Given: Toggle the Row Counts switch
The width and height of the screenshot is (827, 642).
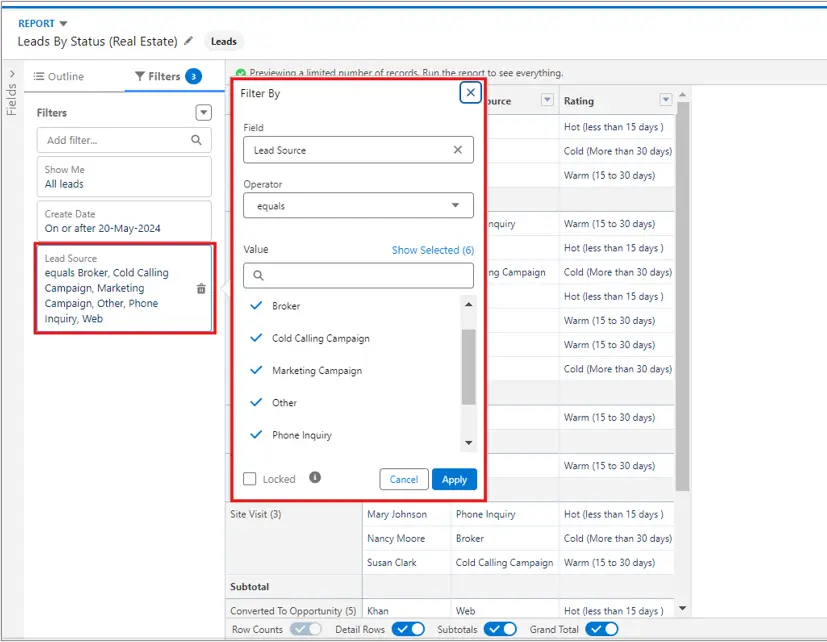Looking at the screenshot, I should 305,629.
